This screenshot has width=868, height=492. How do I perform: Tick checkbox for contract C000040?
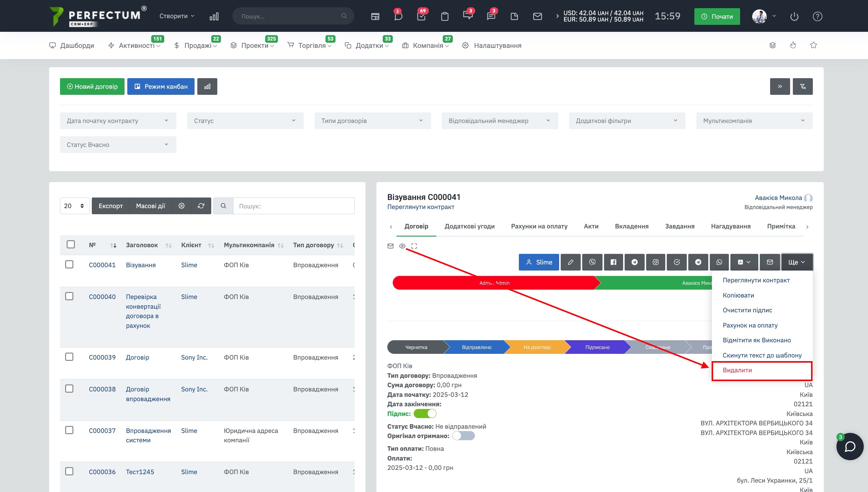(69, 296)
